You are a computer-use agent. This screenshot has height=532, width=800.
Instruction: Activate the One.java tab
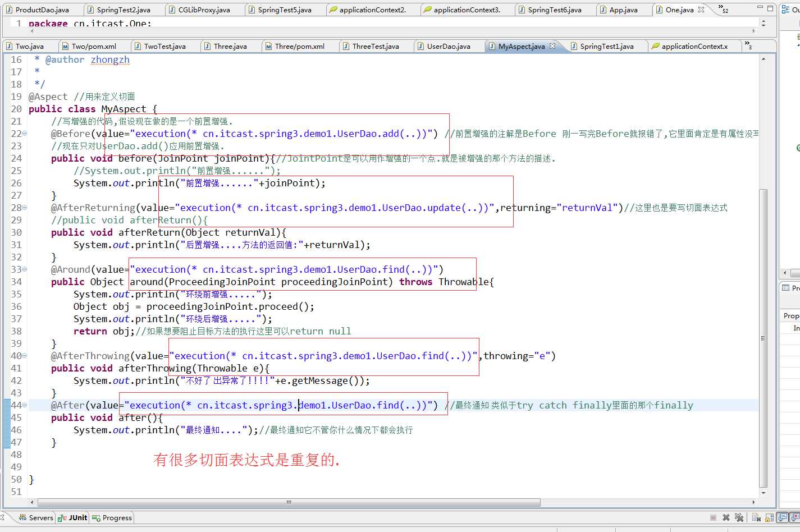(x=679, y=10)
